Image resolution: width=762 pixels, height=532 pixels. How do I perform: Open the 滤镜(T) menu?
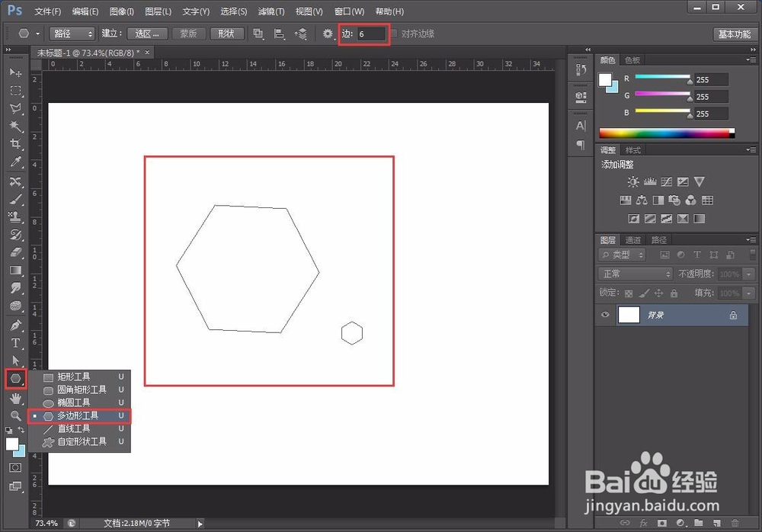point(271,11)
